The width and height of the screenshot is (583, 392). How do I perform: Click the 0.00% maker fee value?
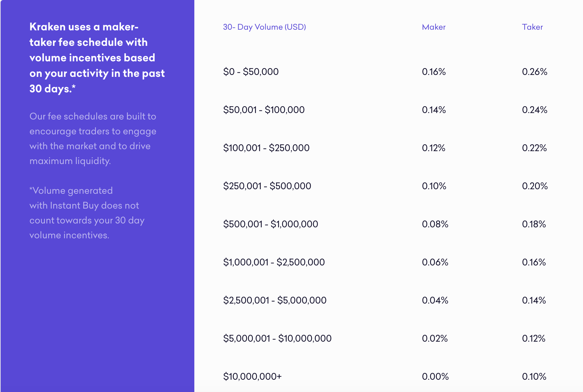click(x=435, y=377)
